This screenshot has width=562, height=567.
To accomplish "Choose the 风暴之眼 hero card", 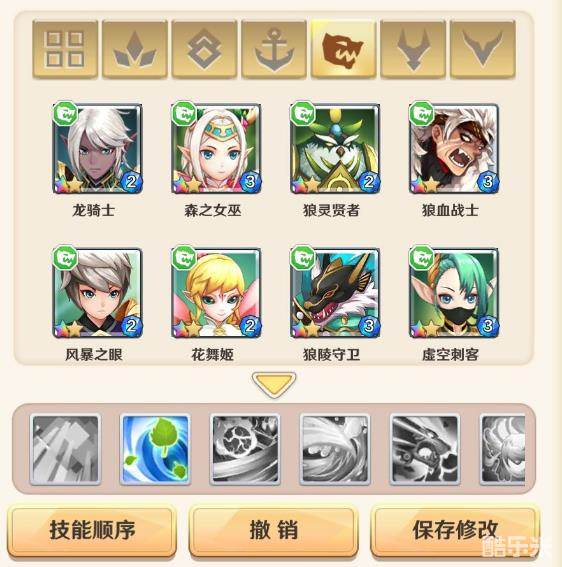I will point(97,293).
